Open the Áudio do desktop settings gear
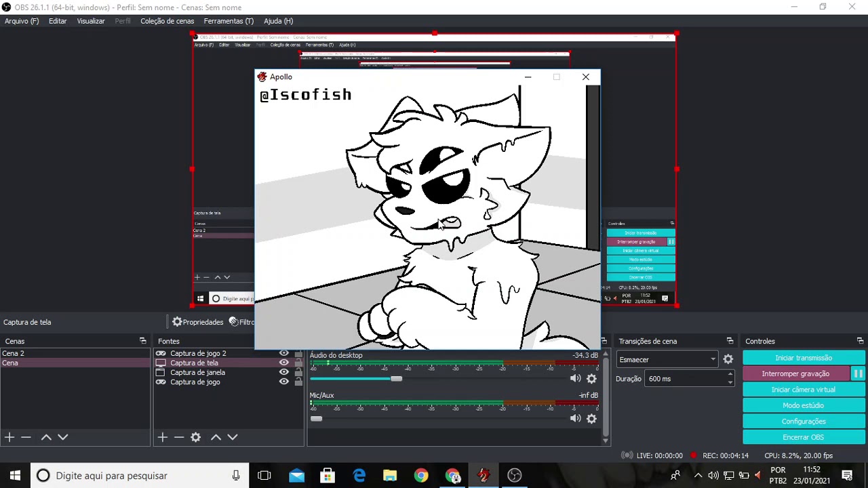 591,379
